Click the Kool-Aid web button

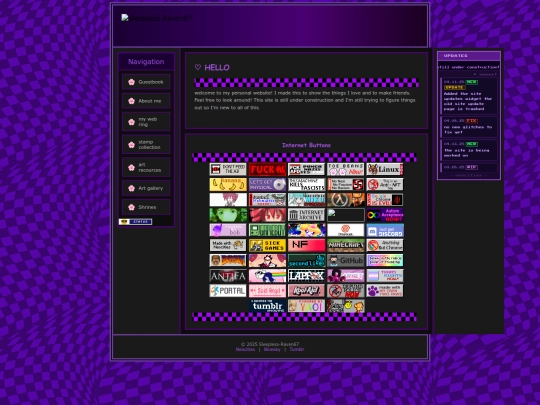[306, 291]
